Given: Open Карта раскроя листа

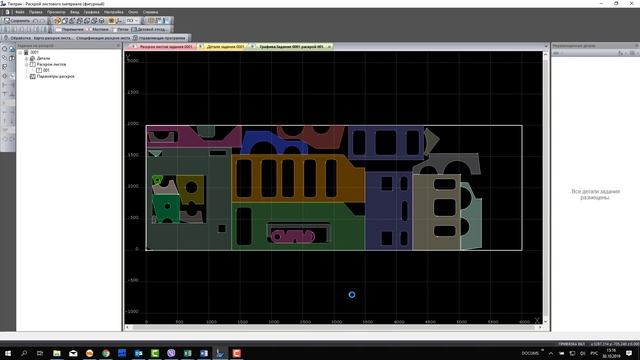Looking at the screenshot, I should pyautogui.click(x=53, y=38).
